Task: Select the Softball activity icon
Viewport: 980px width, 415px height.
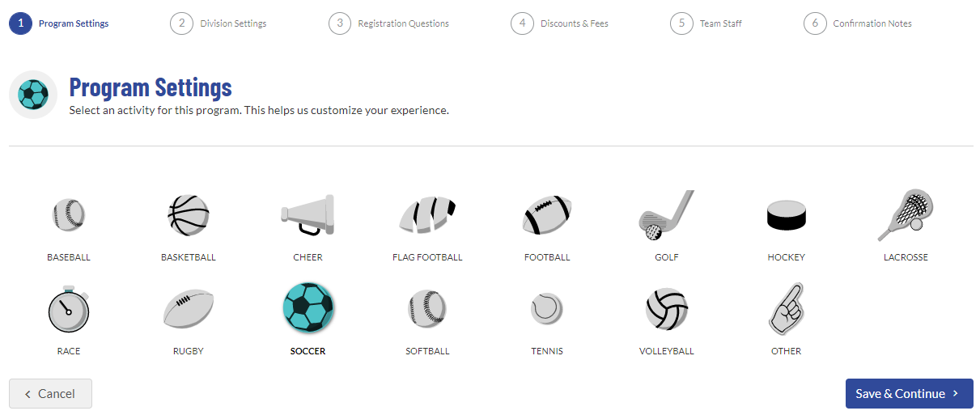Action: pos(427,309)
